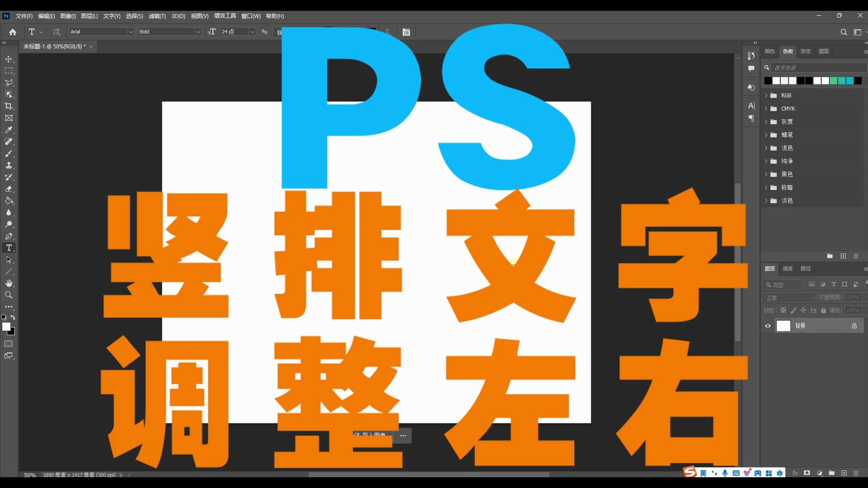
Task: Toggle Quick Mask mode
Action: click(9, 344)
